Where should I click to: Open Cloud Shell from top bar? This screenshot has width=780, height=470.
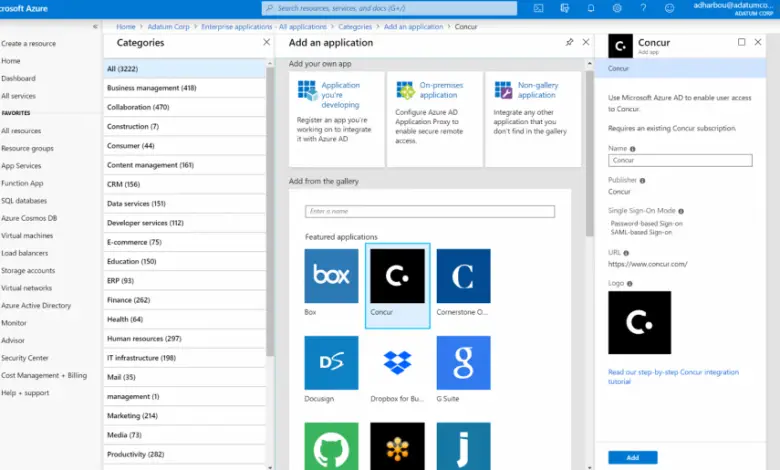click(x=538, y=8)
